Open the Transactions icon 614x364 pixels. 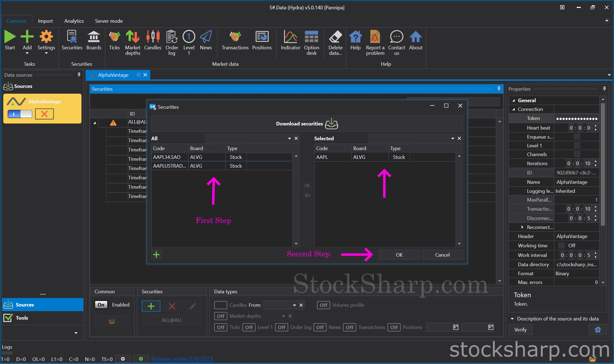tap(235, 37)
